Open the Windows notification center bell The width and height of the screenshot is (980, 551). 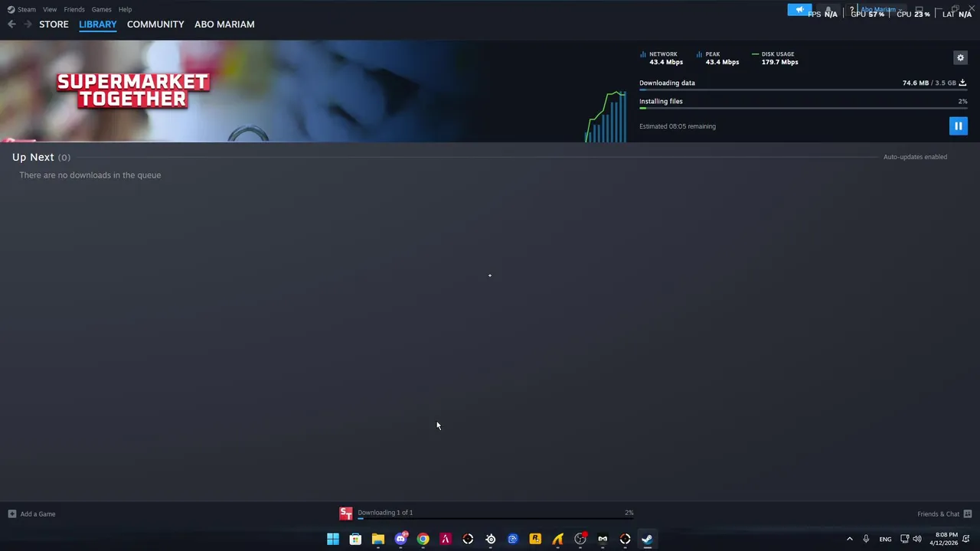click(968, 540)
